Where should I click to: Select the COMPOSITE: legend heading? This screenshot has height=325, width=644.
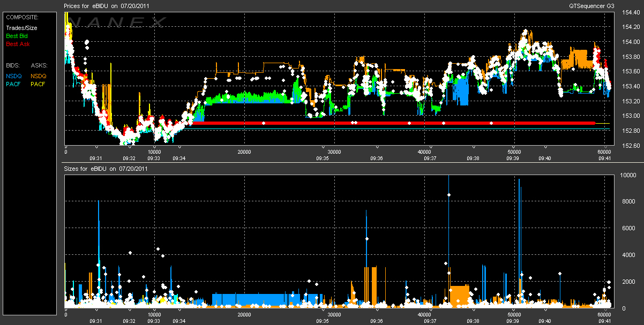[22, 17]
